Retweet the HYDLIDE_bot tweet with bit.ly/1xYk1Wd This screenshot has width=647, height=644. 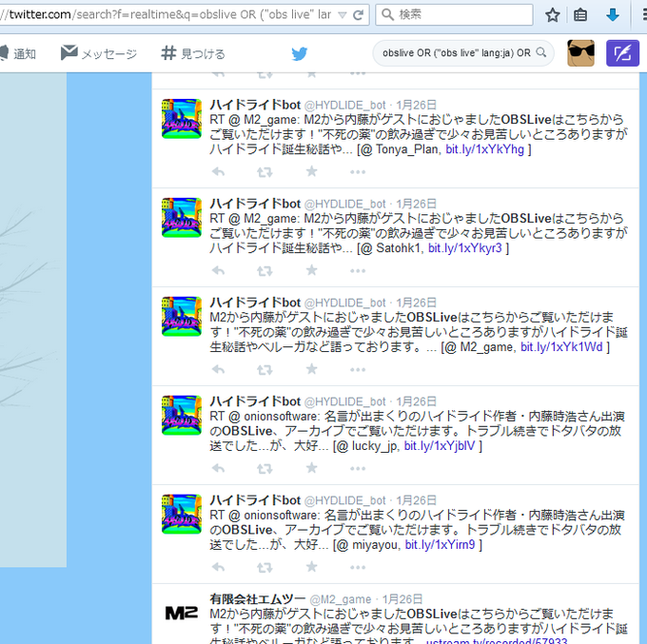[265, 370]
